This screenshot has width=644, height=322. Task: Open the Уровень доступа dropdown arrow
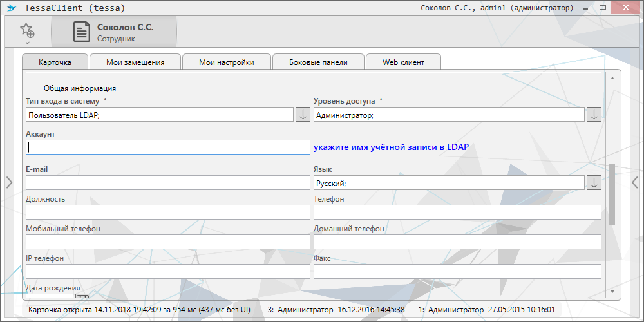(x=594, y=115)
